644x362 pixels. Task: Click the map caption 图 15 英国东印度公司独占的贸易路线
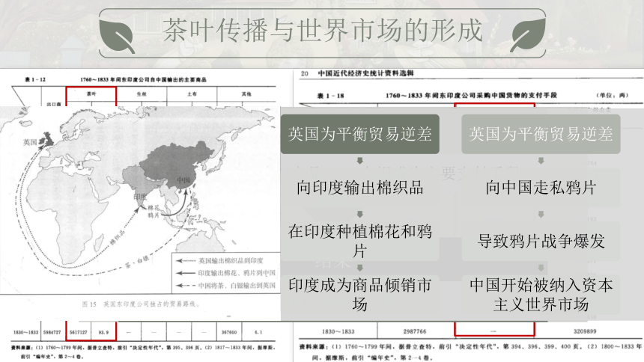pyautogui.click(x=141, y=304)
